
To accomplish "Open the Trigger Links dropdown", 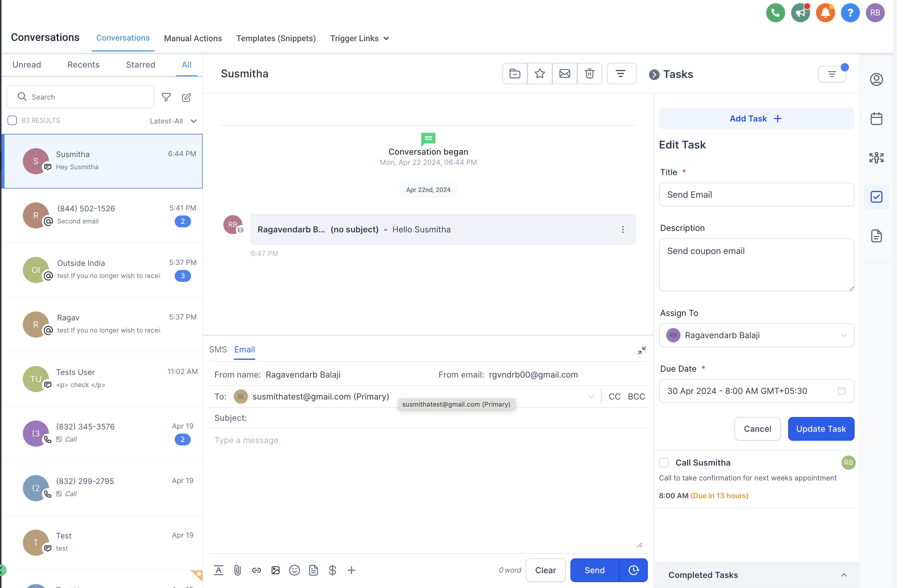I will click(359, 39).
